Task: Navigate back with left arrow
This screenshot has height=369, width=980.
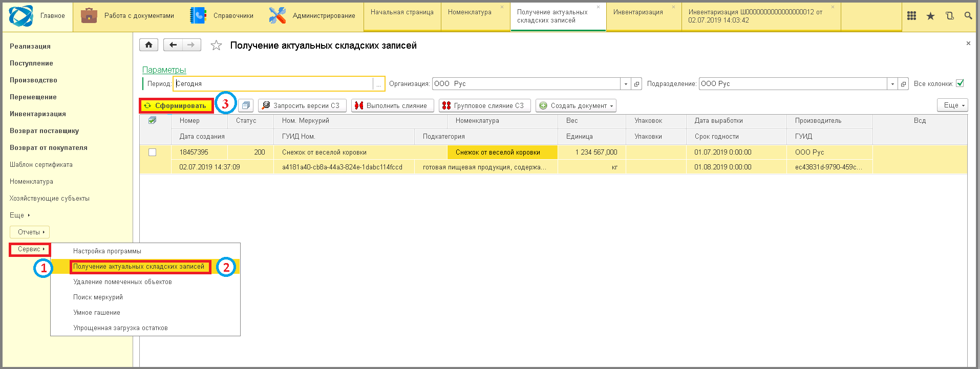Action: [173, 45]
